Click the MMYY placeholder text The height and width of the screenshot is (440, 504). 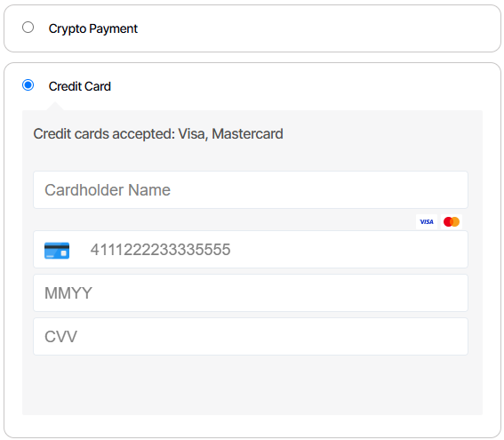click(x=68, y=293)
